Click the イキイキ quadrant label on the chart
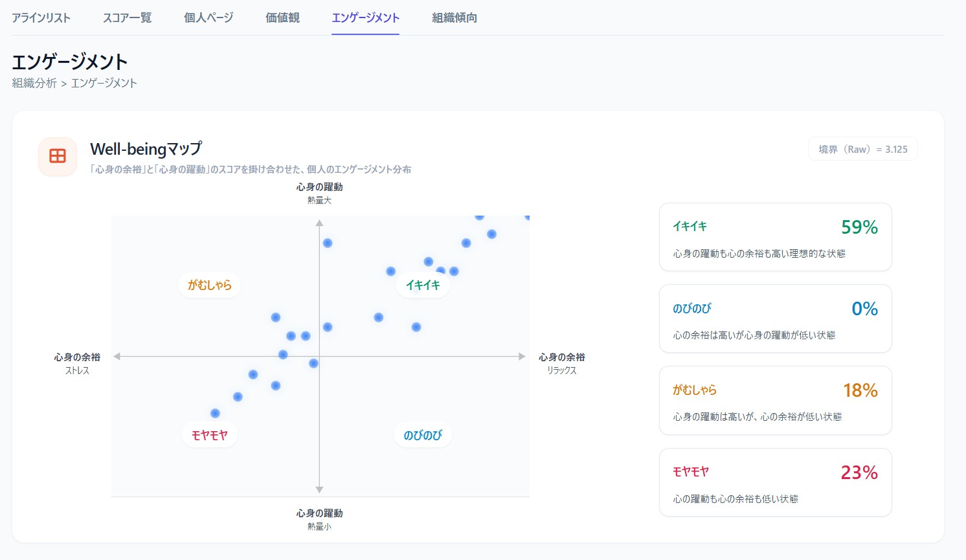966x560 pixels. pos(423,285)
